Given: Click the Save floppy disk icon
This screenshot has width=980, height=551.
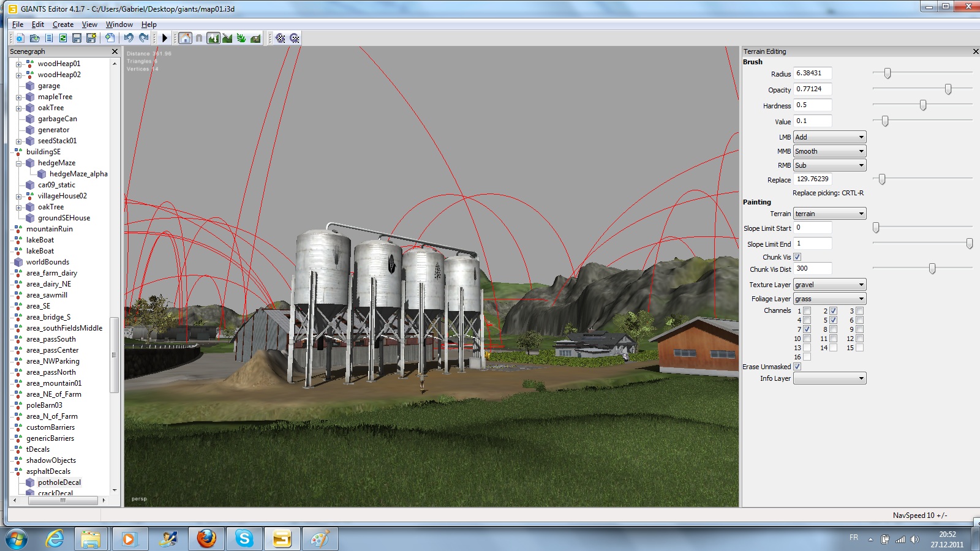Looking at the screenshot, I should [77, 38].
